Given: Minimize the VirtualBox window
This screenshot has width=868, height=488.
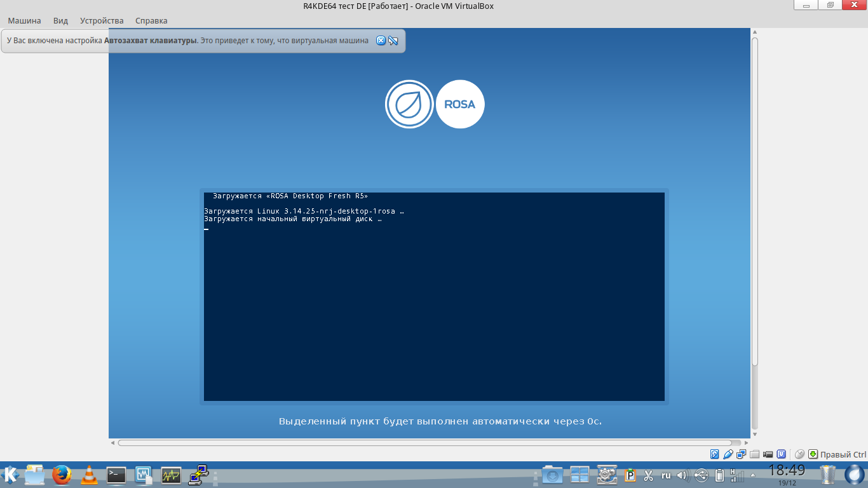Looking at the screenshot, I should click(x=806, y=5).
